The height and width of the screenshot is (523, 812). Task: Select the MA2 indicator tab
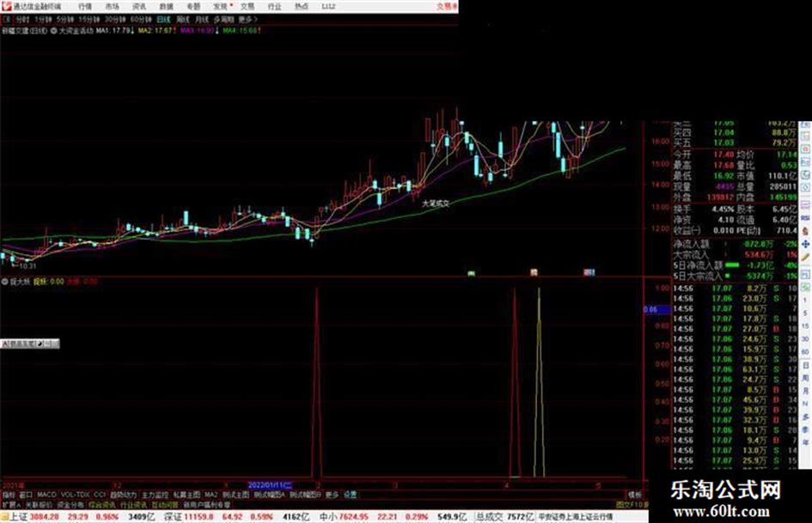tap(211, 495)
